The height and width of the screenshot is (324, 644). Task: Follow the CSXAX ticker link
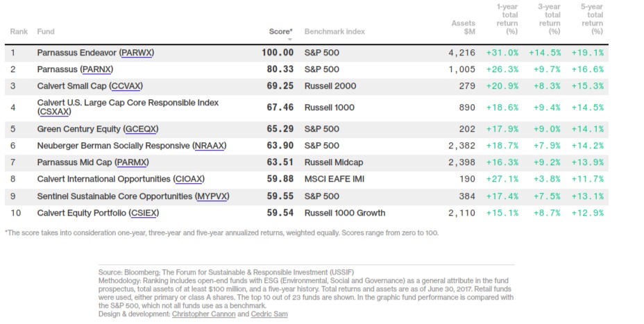[x=57, y=112]
